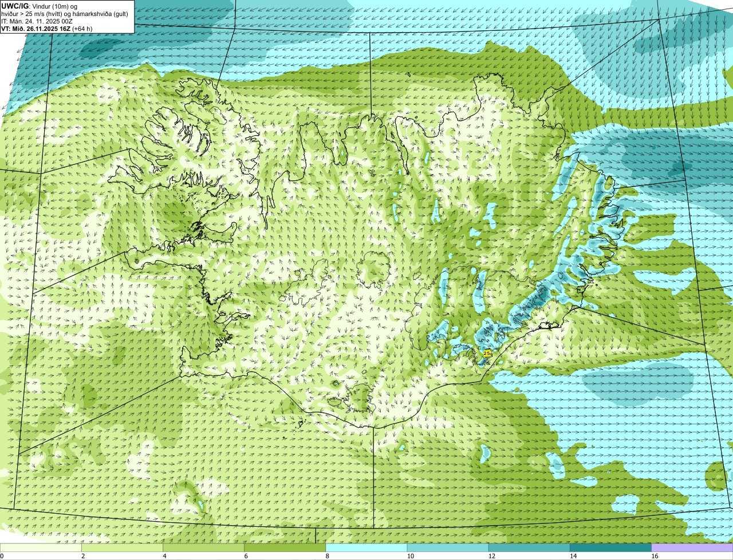Click the 'VT: Mið. 26.11.2025 16Z (+64 h)' line
Screen dimensions: 733x560
pyautogui.click(x=47, y=29)
